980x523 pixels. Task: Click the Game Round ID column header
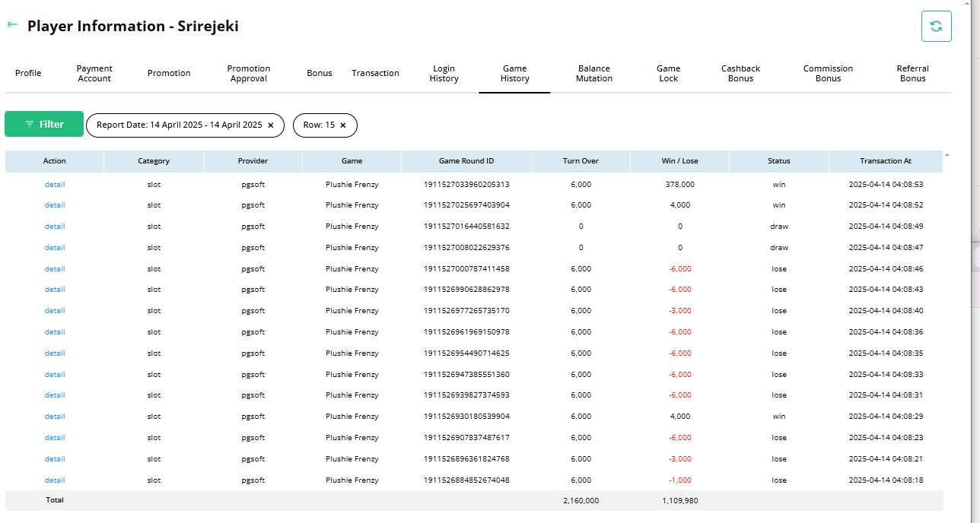(x=466, y=161)
